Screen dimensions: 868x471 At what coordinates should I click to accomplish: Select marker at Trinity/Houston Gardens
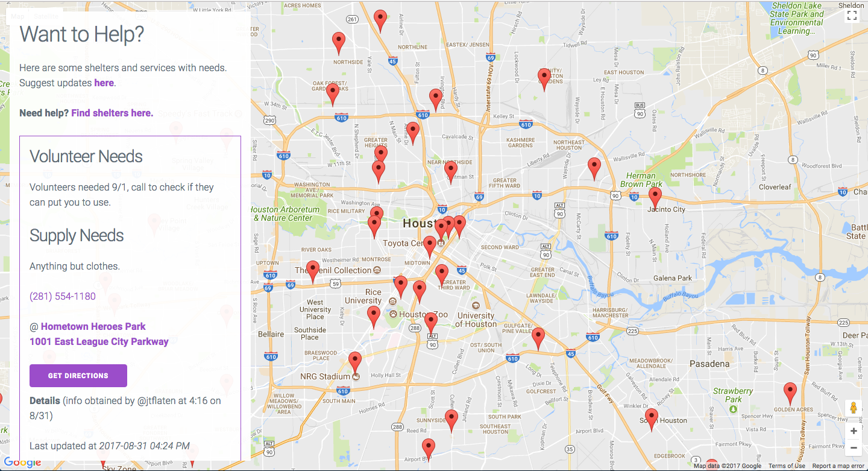tap(544, 78)
